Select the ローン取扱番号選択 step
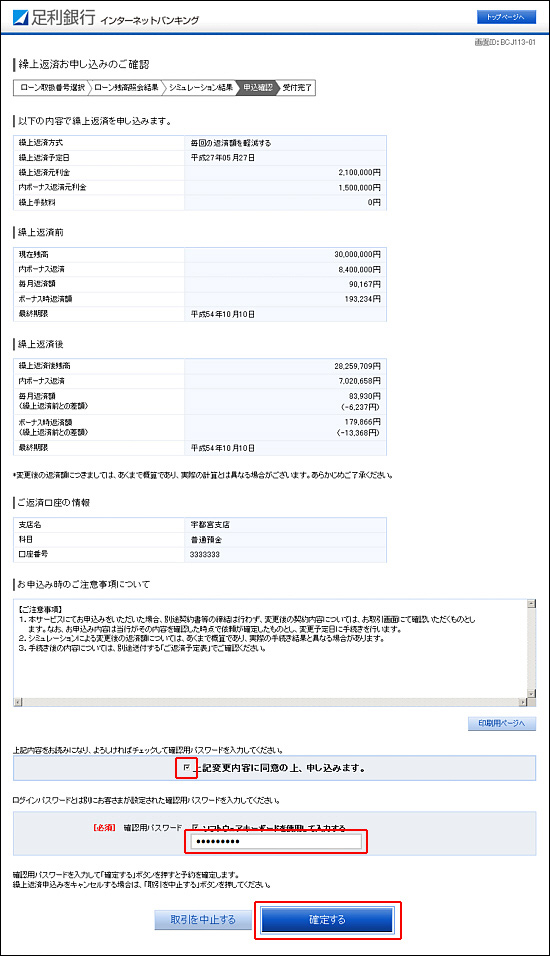This screenshot has height=956, width=550. (52, 88)
